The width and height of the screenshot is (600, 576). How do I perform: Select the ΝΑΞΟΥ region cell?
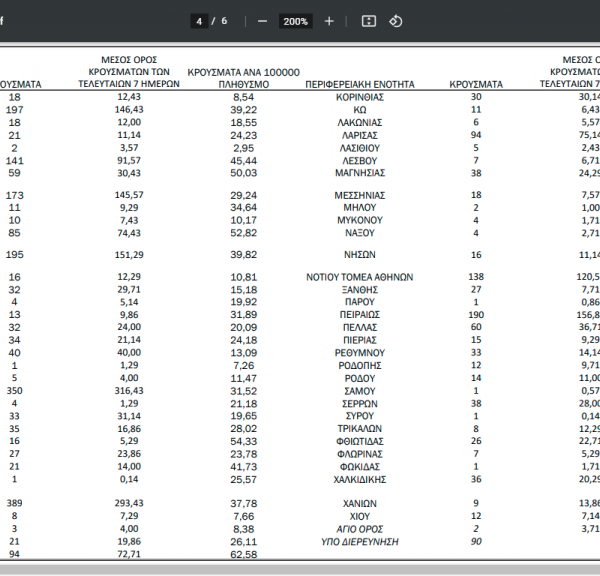360,233
